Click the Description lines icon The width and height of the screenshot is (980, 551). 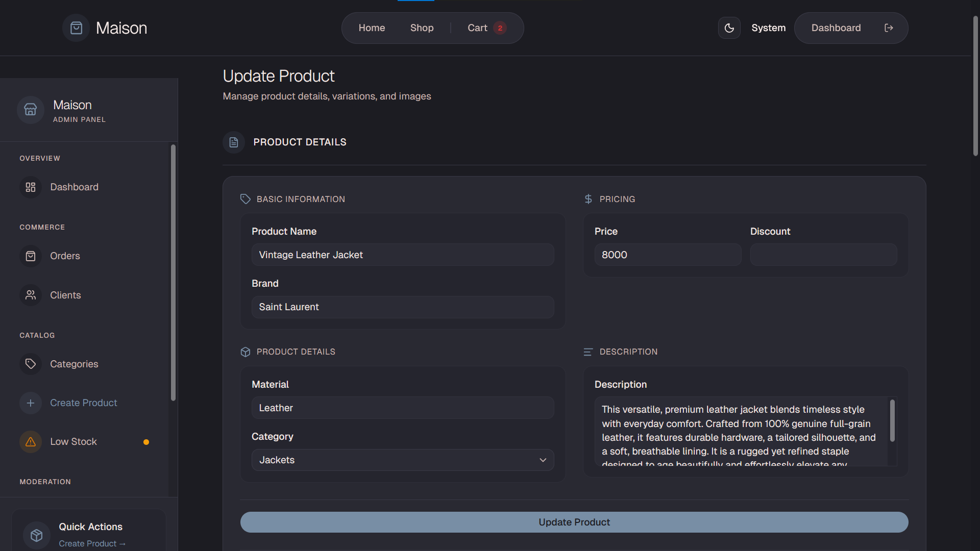[x=588, y=352]
